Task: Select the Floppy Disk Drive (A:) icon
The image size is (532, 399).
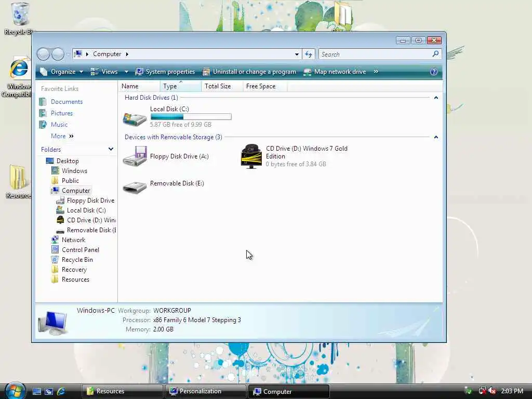Action: [x=135, y=156]
